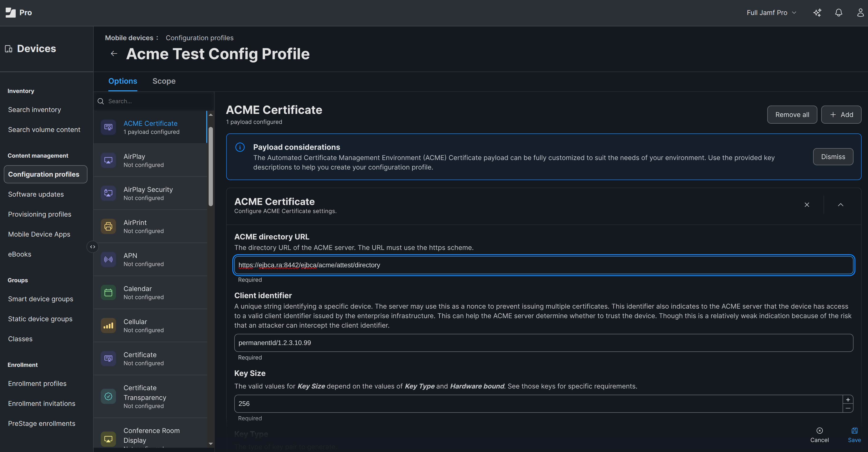Add another ACME Certificate payload
The image size is (868, 452).
pos(841,115)
